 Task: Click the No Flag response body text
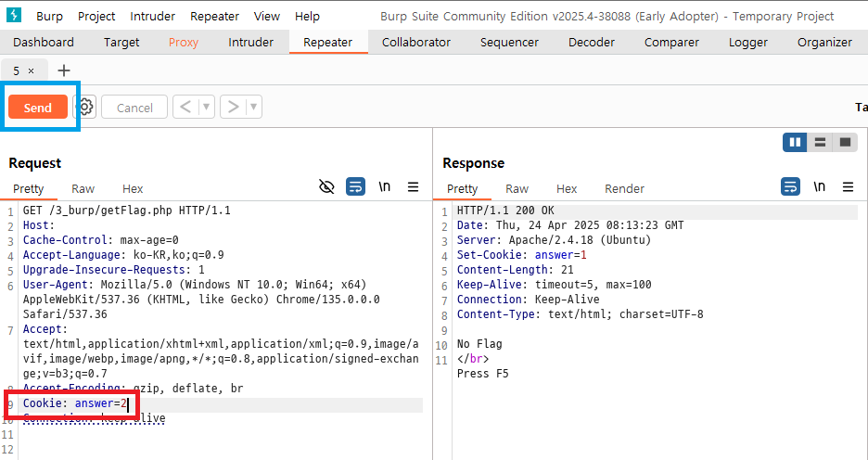coord(479,344)
